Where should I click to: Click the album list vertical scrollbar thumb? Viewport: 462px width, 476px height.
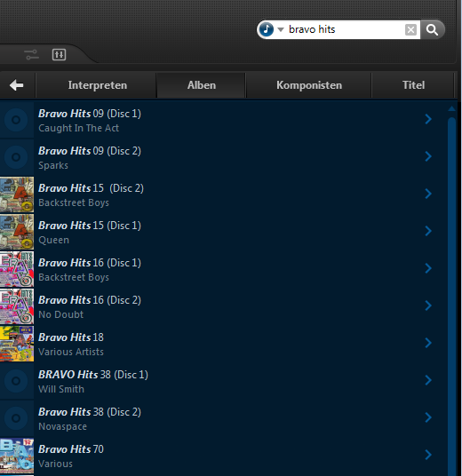(x=451, y=296)
